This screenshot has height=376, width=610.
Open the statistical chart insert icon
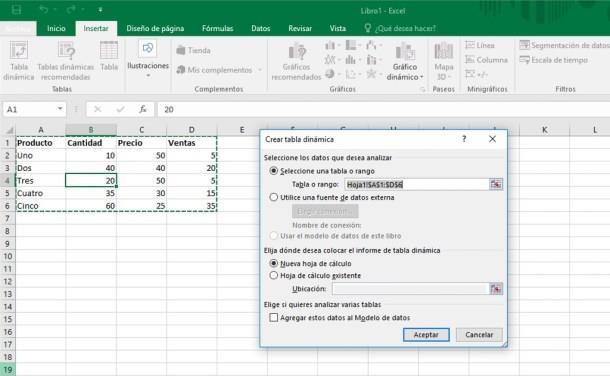click(353, 59)
